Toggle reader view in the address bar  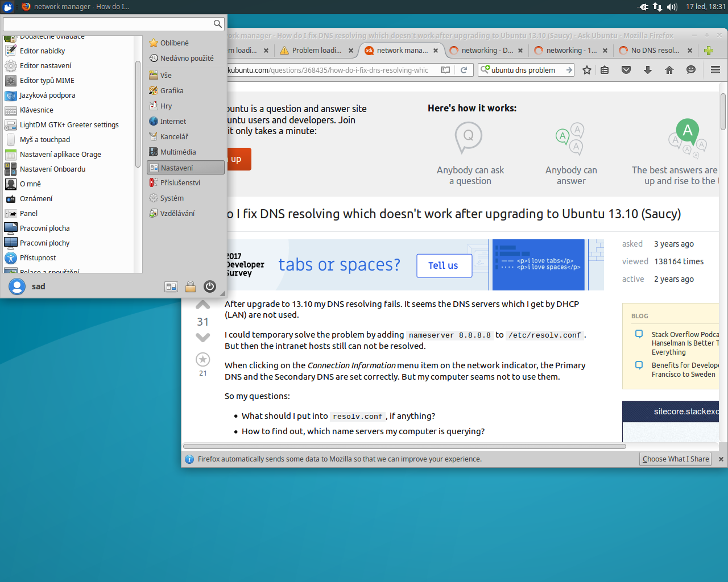(445, 70)
